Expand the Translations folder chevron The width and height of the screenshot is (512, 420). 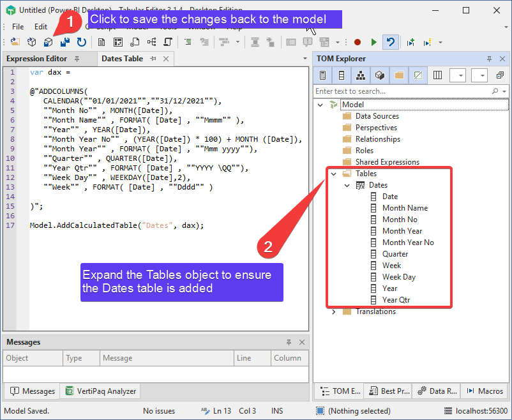point(334,311)
